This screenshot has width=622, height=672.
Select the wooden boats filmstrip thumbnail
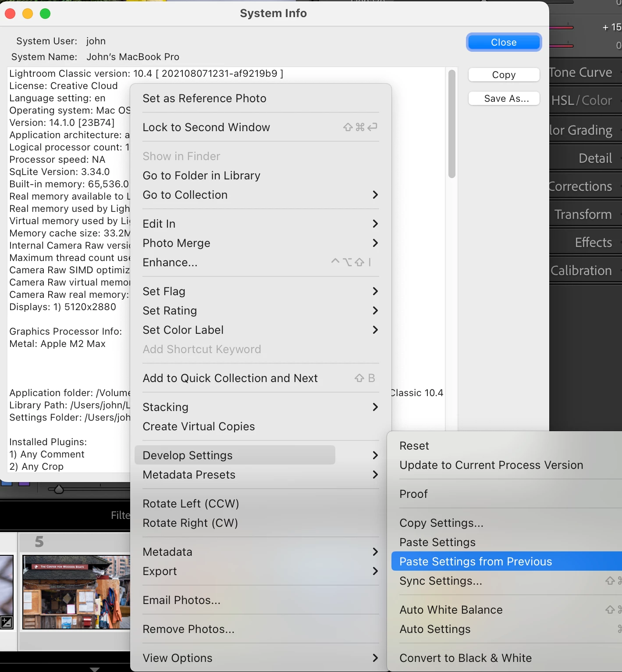pyautogui.click(x=77, y=592)
